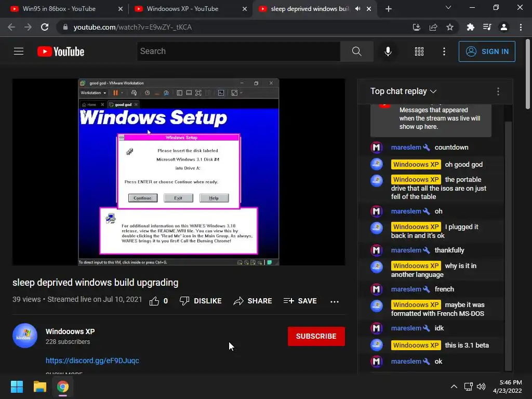Go forward in browser history
532x399 pixels.
tap(28, 27)
